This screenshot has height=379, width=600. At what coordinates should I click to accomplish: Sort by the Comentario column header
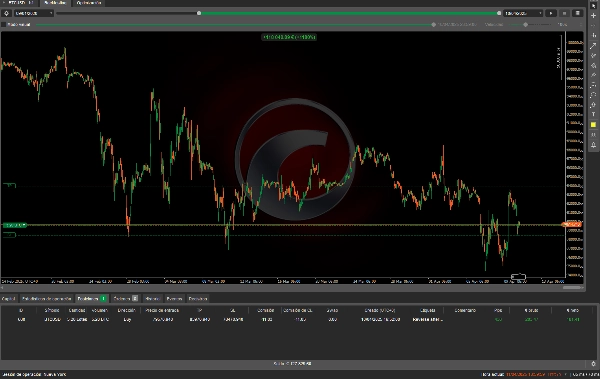465,310
